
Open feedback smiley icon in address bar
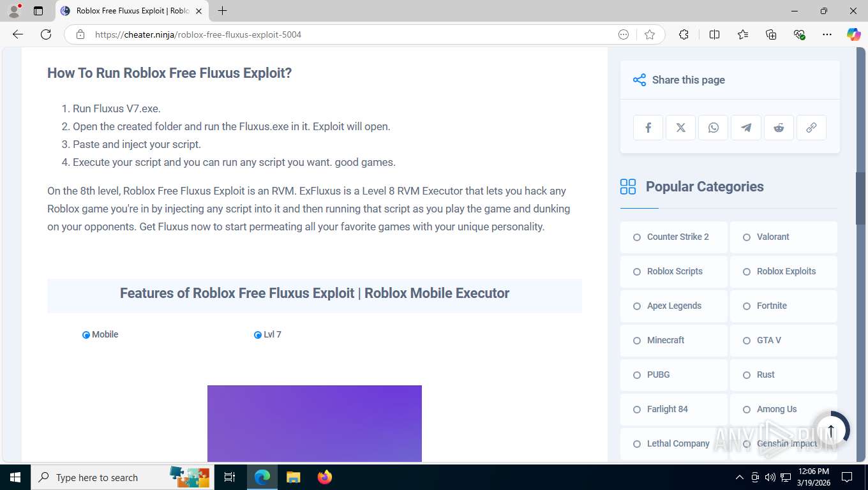click(x=624, y=34)
